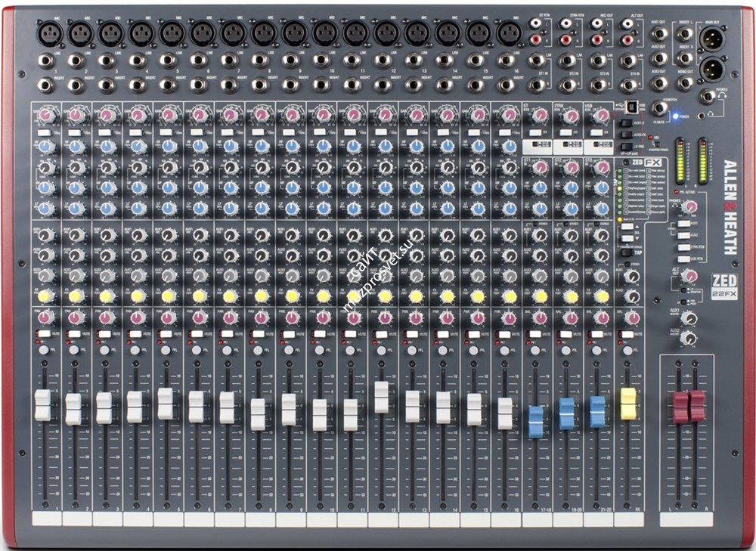Adjust the channel 9 yellow FX send knob
Screen dimensions: 756x551
291,296
